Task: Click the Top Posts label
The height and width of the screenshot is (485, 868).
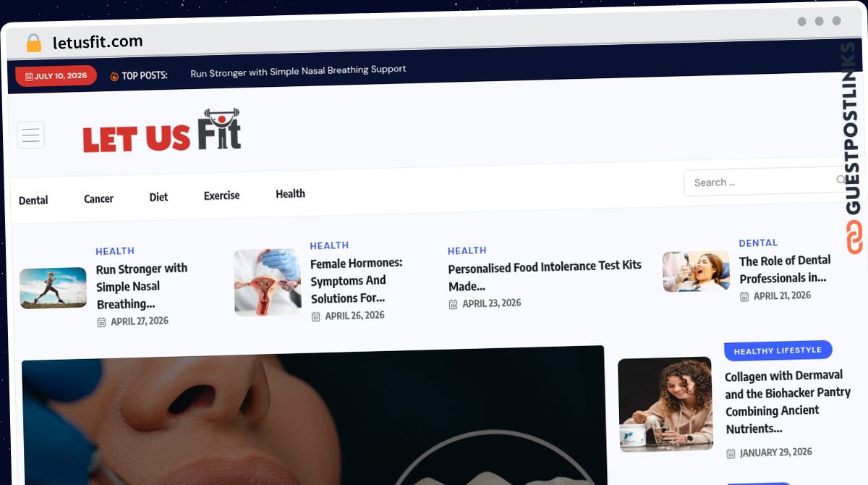Action: coord(145,75)
